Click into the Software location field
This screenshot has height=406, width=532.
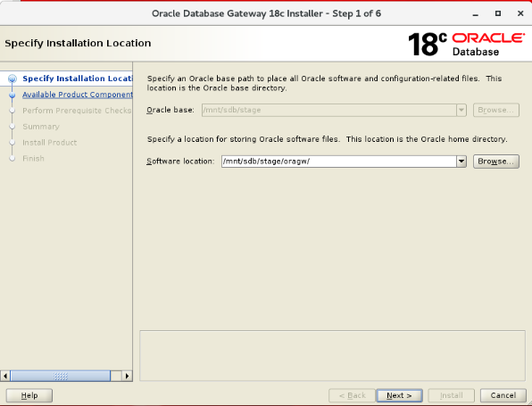coord(339,162)
